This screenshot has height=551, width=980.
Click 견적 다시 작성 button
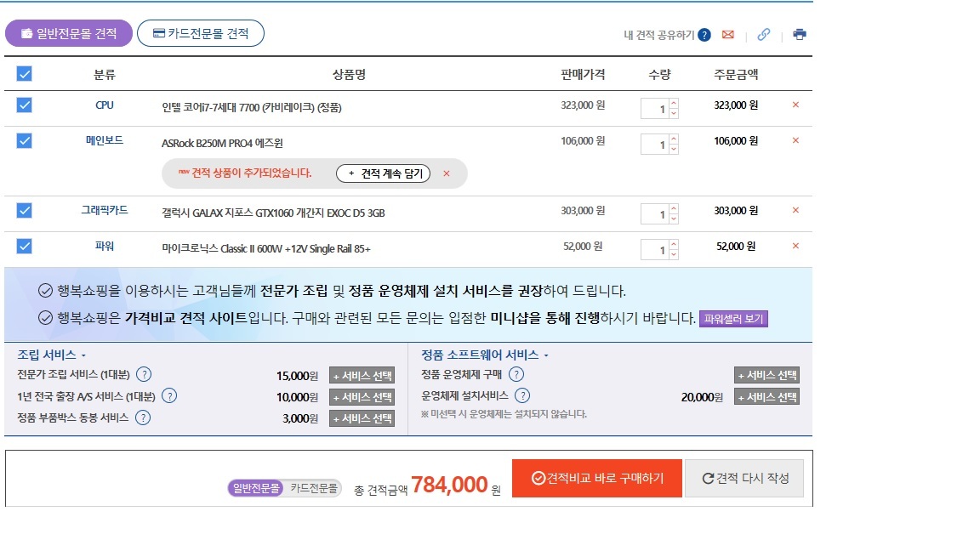click(744, 479)
